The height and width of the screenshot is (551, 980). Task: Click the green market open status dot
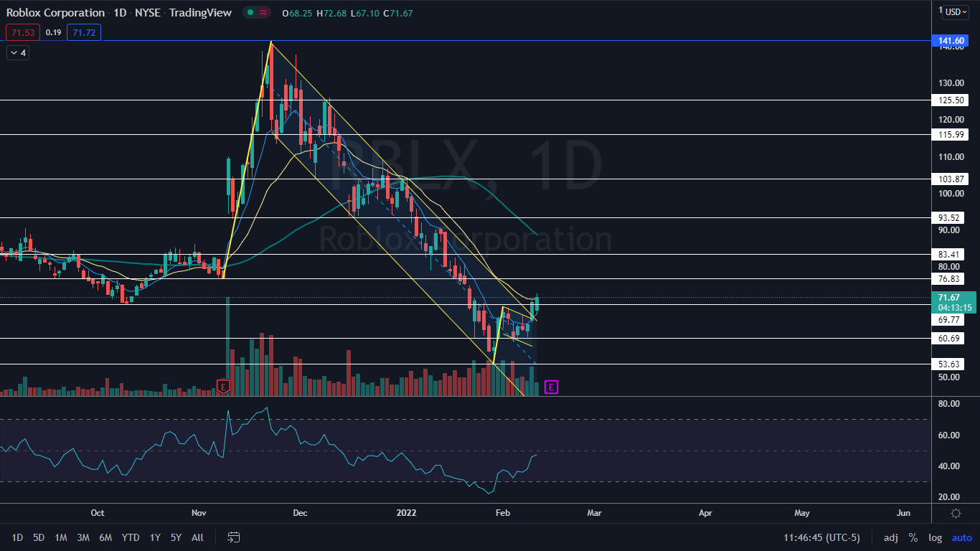(x=249, y=12)
